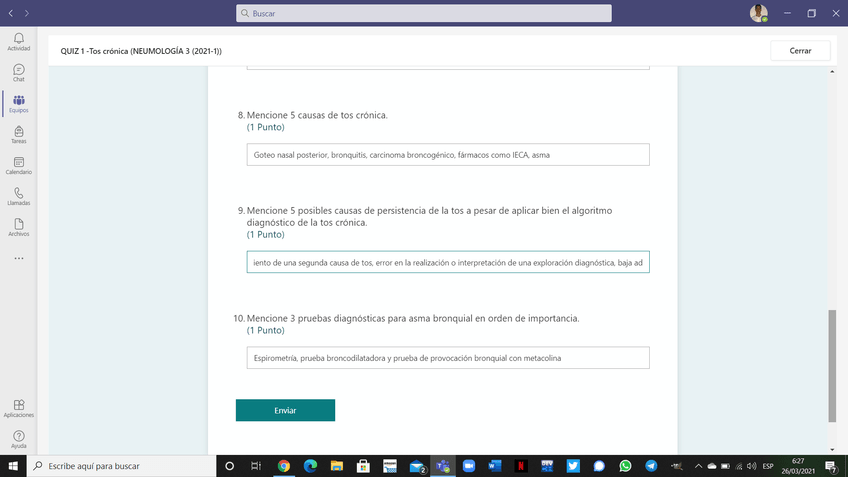Open Microsoft Word from the taskbar
Screen dimensions: 848x477
coord(495,466)
